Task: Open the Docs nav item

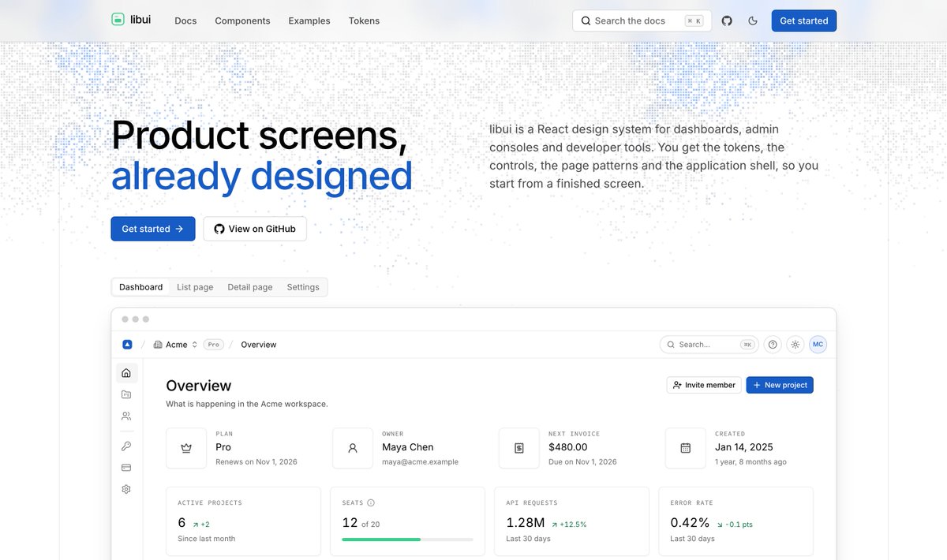Action: pyautogui.click(x=185, y=21)
